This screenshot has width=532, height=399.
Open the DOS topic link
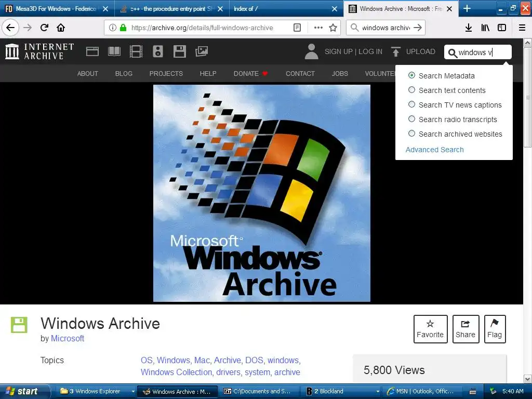tap(254, 360)
